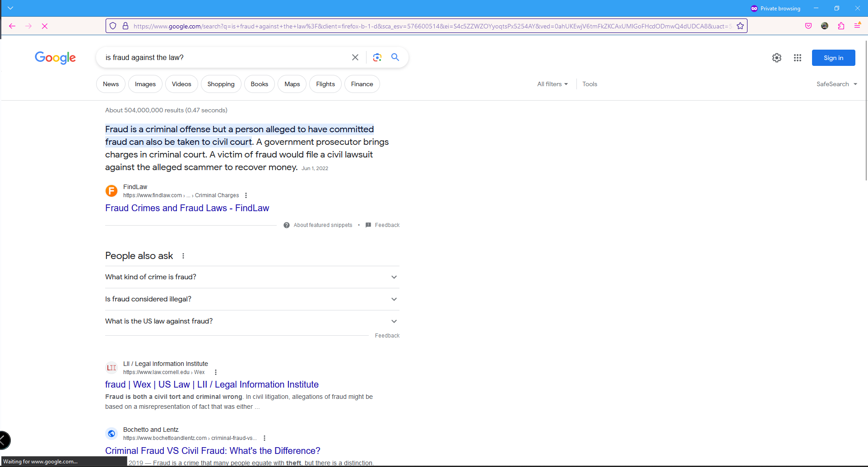Open 'Criminal Fraud VS Civil Fraud' result link
Viewport: 868px width, 467px height.
point(213,451)
